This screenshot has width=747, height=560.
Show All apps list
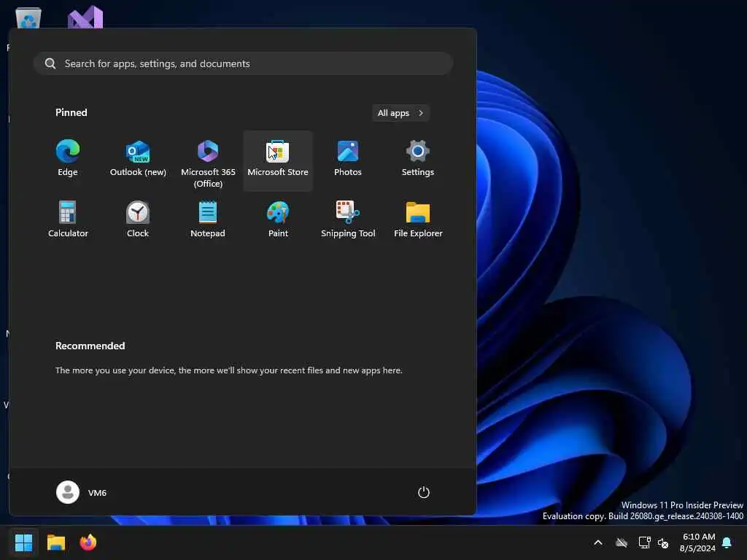[400, 113]
